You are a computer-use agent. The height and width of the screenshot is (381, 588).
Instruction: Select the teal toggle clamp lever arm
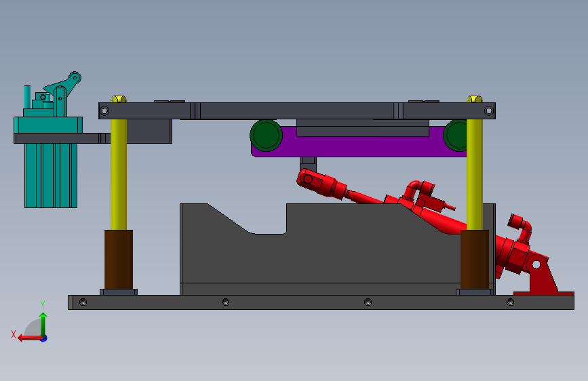[x=64, y=85]
